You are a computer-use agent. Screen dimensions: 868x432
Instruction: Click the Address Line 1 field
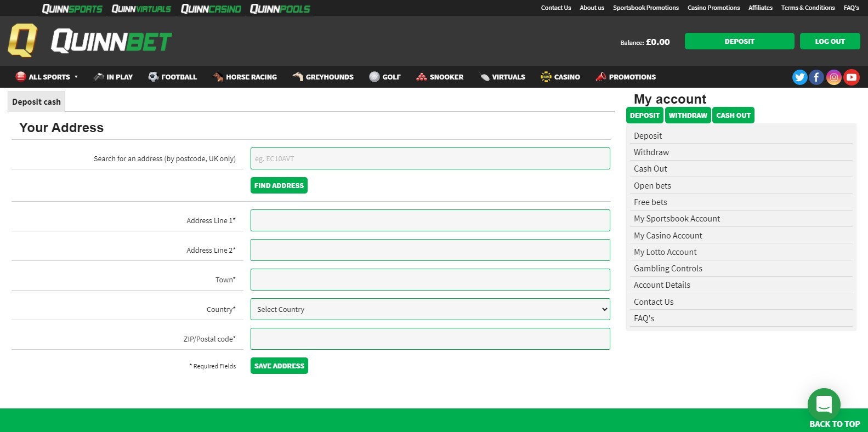430,220
